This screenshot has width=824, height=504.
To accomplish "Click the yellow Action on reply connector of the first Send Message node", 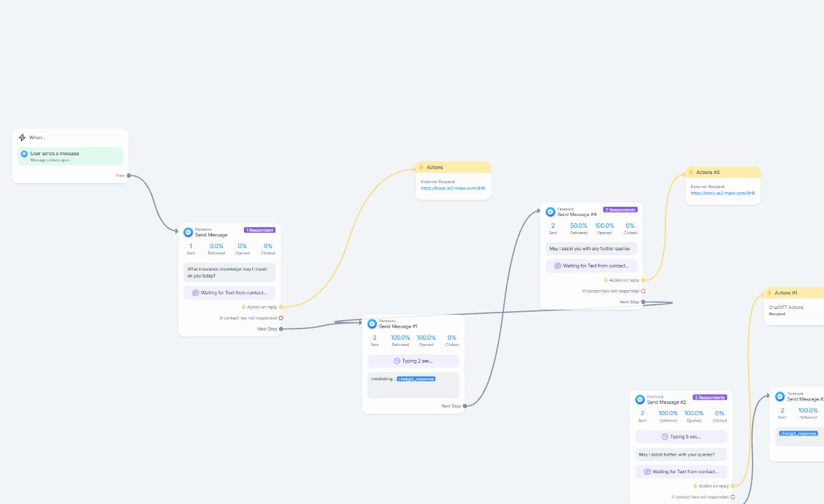I will [x=281, y=307].
